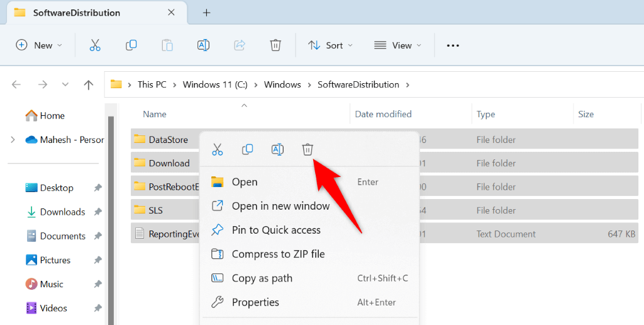Click the Delete trash icon in context menu
The width and height of the screenshot is (644, 325).
pyautogui.click(x=308, y=149)
